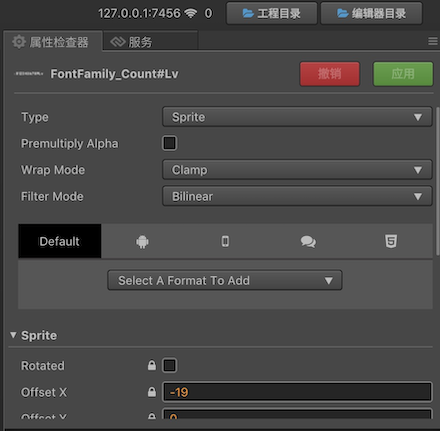Switch to the 服务 tab
Image resolution: width=440 pixels, height=431 pixels.
[x=151, y=42]
